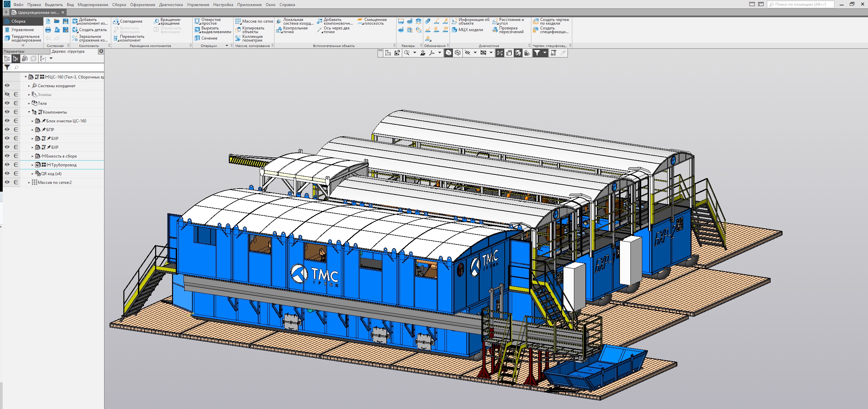
Task: Open the Операции panel dropdown arrow
Action: [227, 46]
